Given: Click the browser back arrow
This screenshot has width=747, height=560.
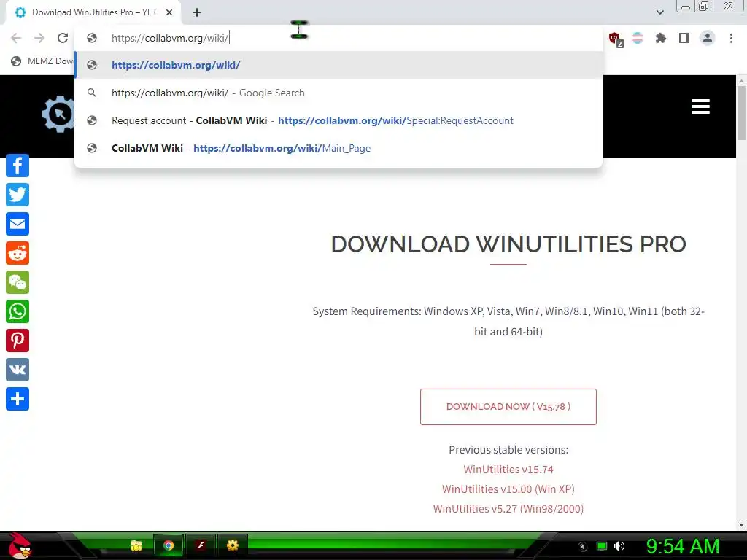Looking at the screenshot, I should coord(16,38).
